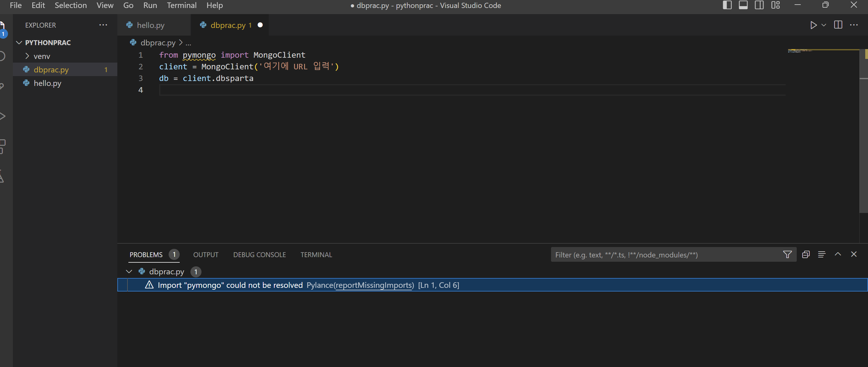This screenshot has width=868, height=367.
Task: Click dbsparta on line 3
Action: coord(235,79)
